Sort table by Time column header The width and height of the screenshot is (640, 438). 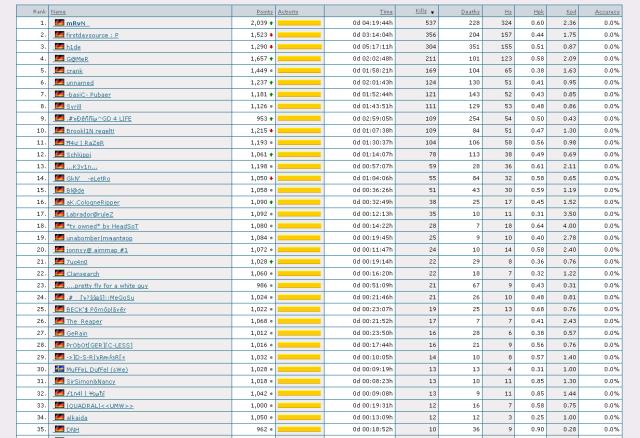click(385, 11)
